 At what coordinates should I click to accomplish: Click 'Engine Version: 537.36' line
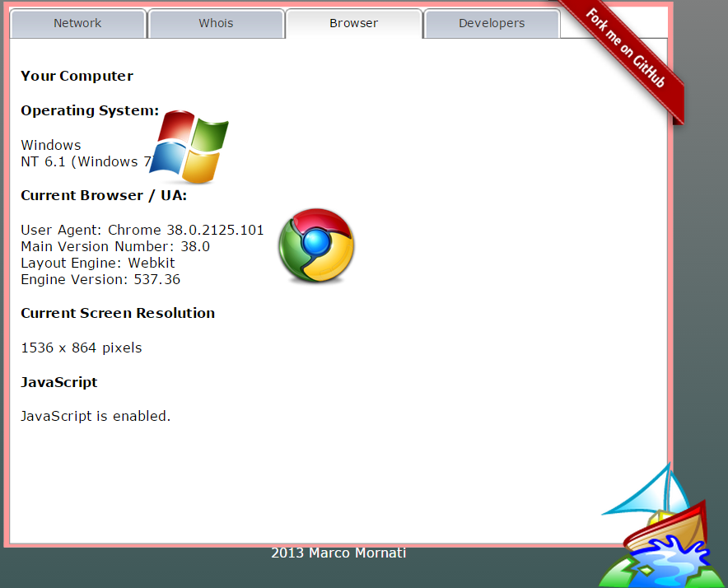100,279
